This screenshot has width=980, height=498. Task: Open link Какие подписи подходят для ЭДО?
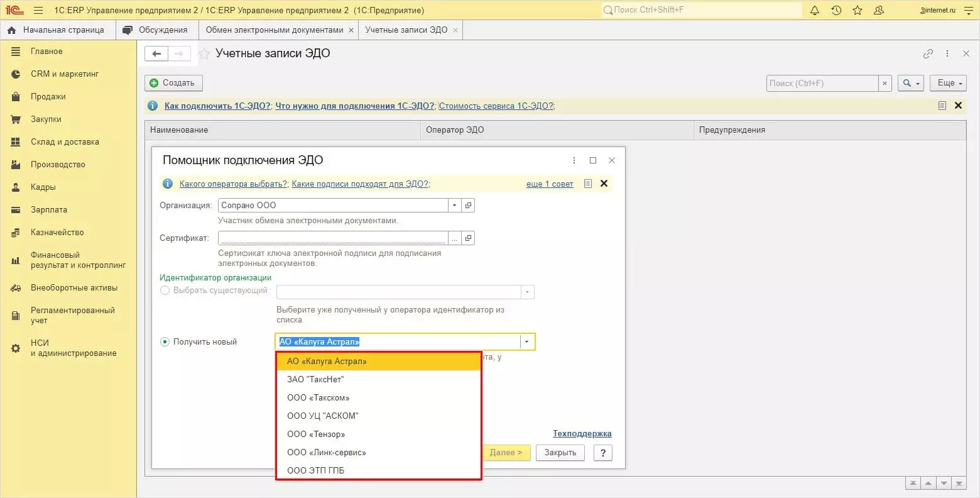tap(360, 184)
